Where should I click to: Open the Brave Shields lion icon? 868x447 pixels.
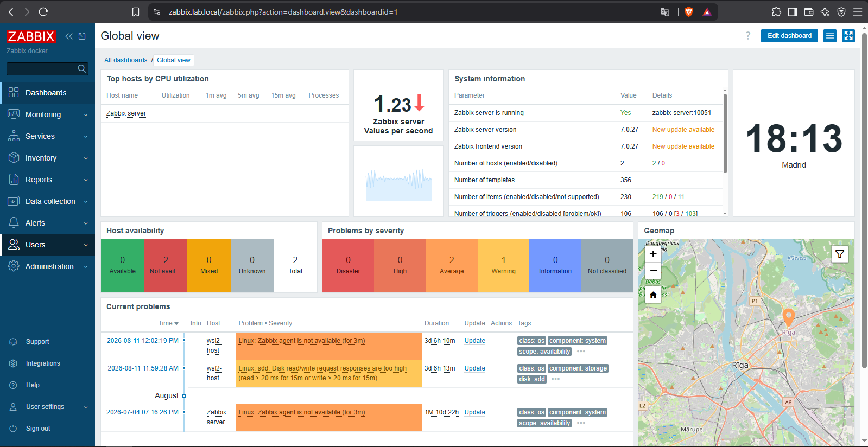(689, 12)
